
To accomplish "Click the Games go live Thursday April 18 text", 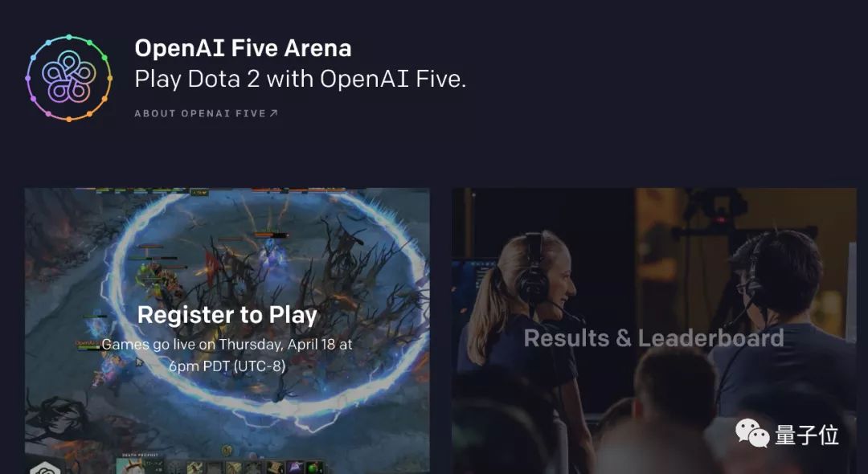I will [x=227, y=355].
